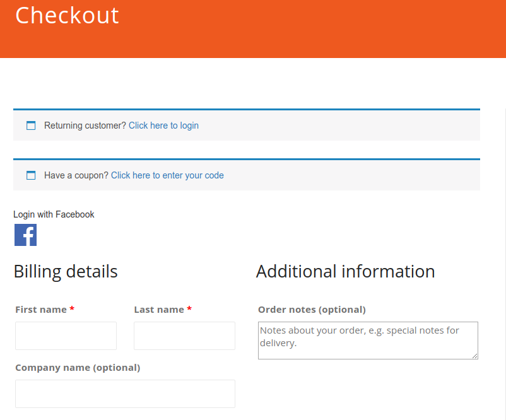Screen dimensions: 506x420
Task: Click the Order notes optional label
Action: 311,309
